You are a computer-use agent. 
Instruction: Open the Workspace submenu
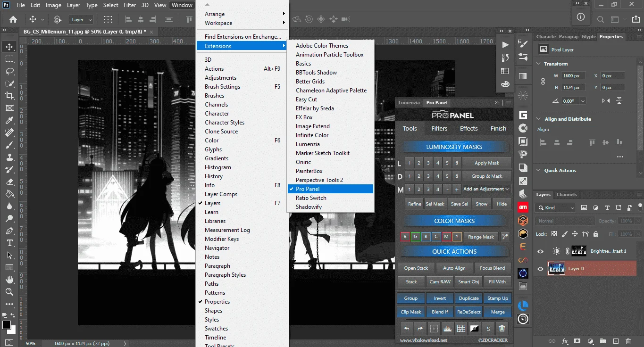(x=243, y=23)
